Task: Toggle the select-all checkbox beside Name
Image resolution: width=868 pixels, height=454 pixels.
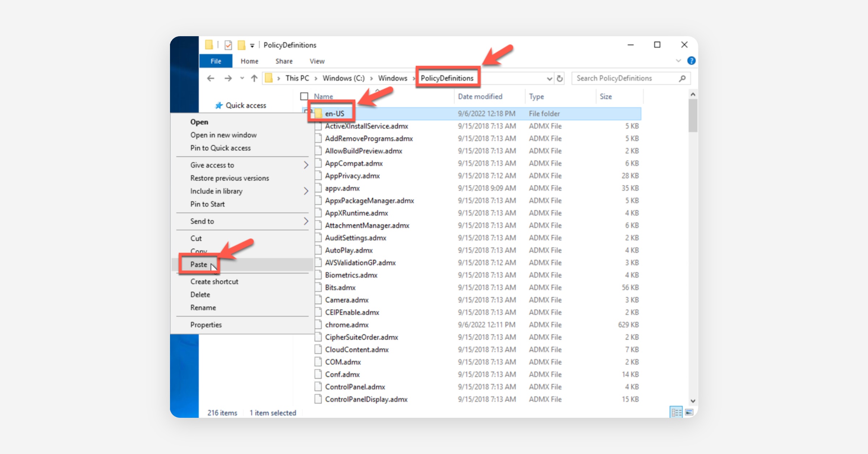Action: pyautogui.click(x=304, y=96)
